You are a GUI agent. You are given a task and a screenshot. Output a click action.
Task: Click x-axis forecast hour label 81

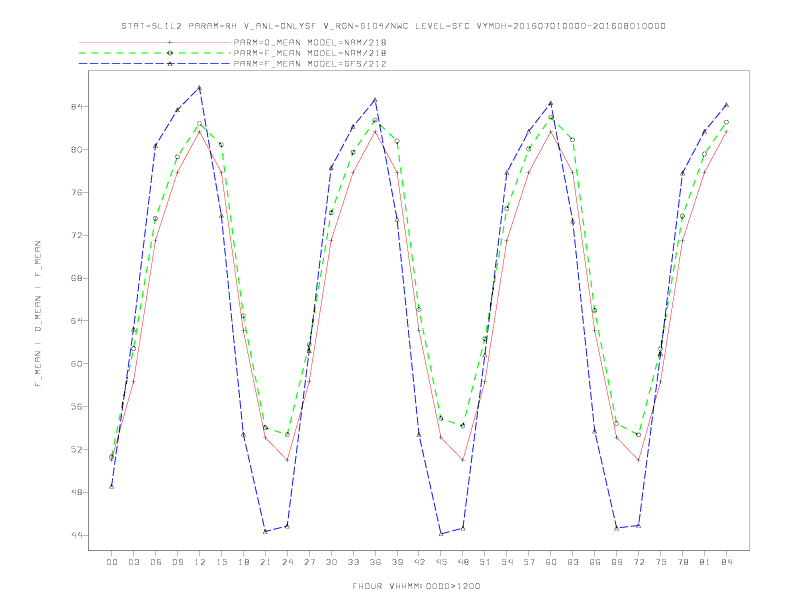[x=705, y=562]
